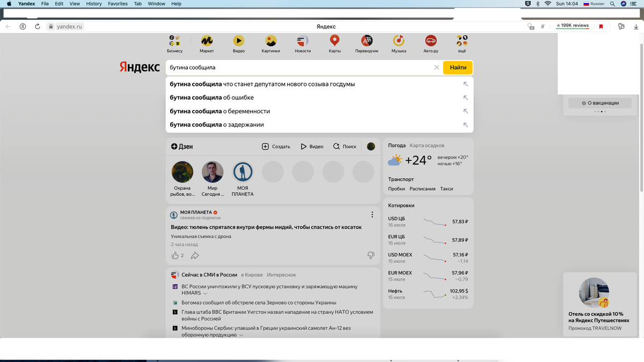Click Создать in Дзен header
The image size is (644, 362).
(x=276, y=146)
